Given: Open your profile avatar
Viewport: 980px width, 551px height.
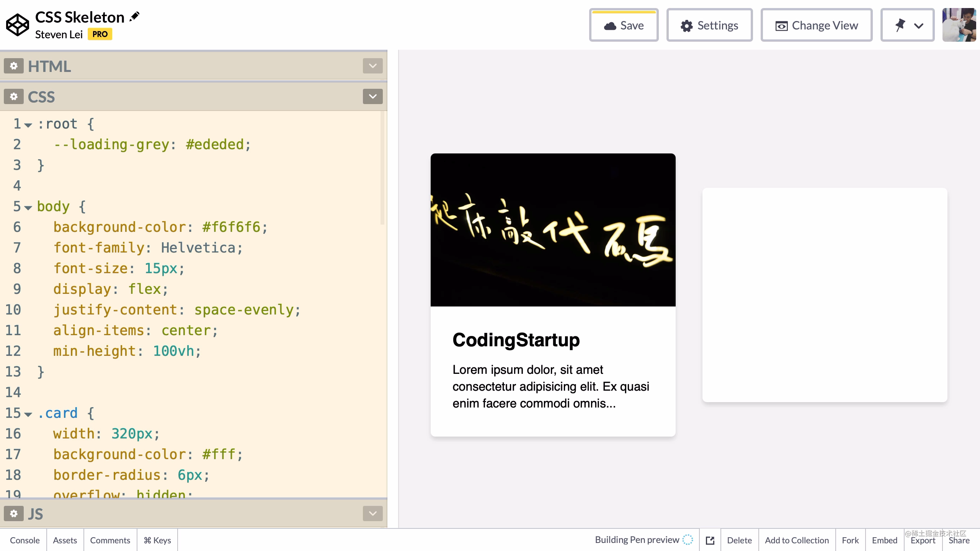Looking at the screenshot, I should point(959,25).
